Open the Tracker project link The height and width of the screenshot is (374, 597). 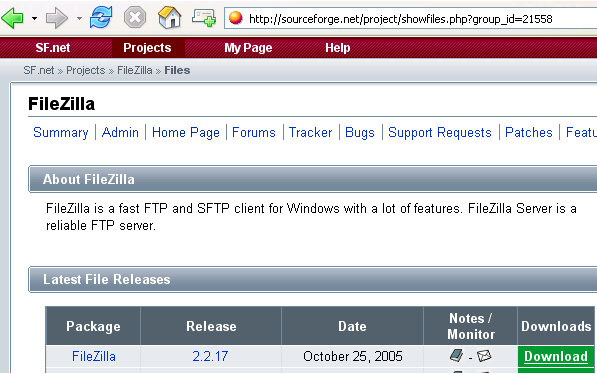(311, 133)
